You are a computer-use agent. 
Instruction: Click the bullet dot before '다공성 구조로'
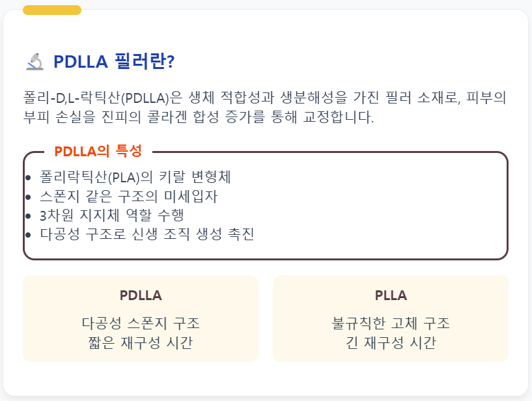click(28, 235)
